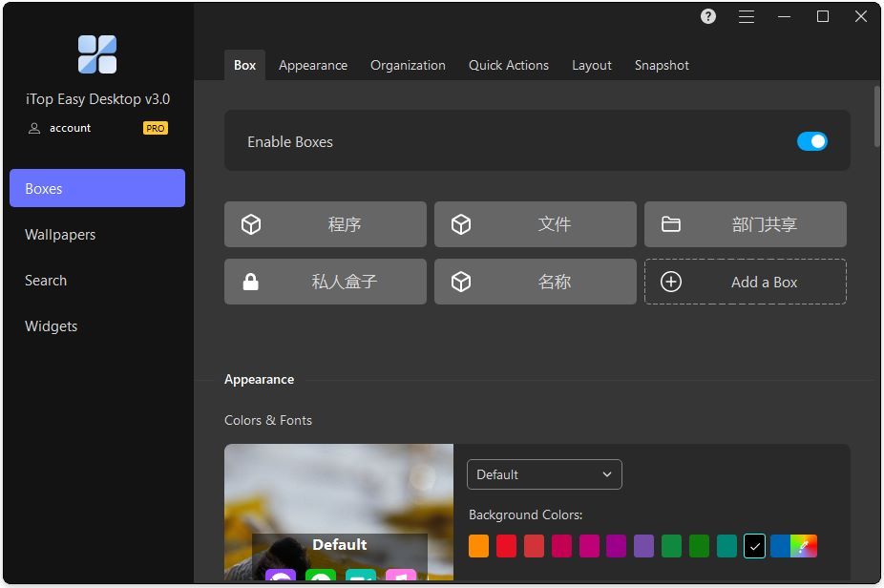Toggle the Enable Boxes switch
Image resolution: width=884 pixels, height=588 pixels.
811,141
